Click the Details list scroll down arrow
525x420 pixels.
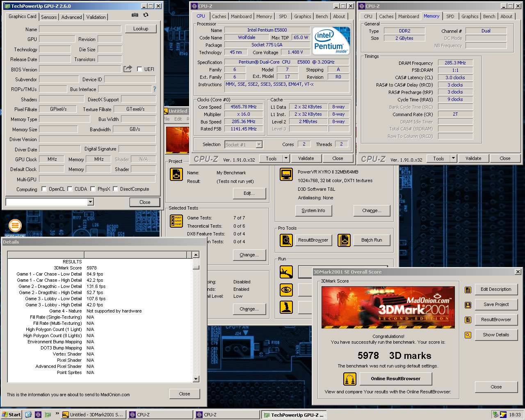pos(196,379)
